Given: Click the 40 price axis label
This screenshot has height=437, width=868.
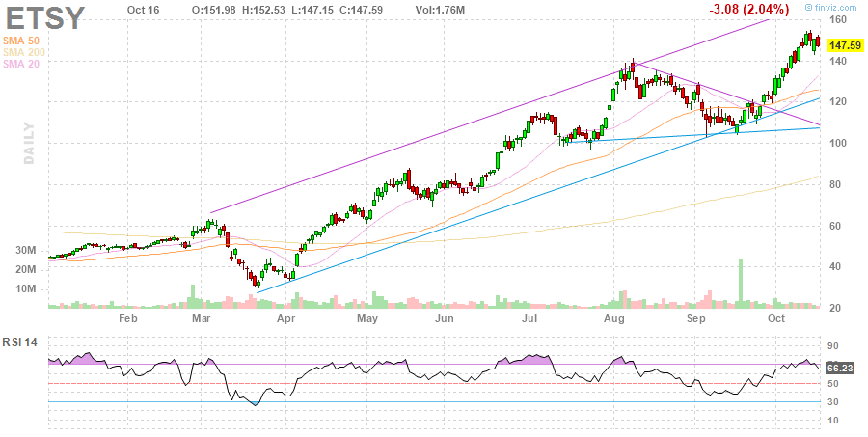Looking at the screenshot, I should [833, 267].
